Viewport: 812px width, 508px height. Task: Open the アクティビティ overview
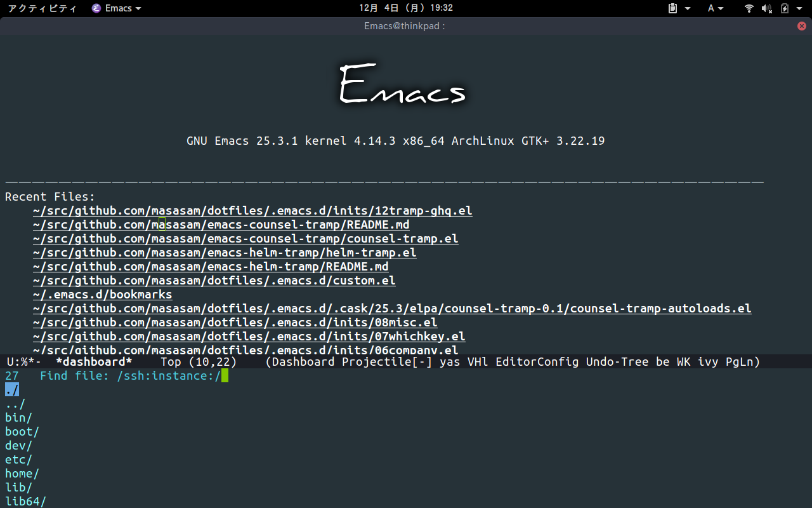click(x=43, y=8)
